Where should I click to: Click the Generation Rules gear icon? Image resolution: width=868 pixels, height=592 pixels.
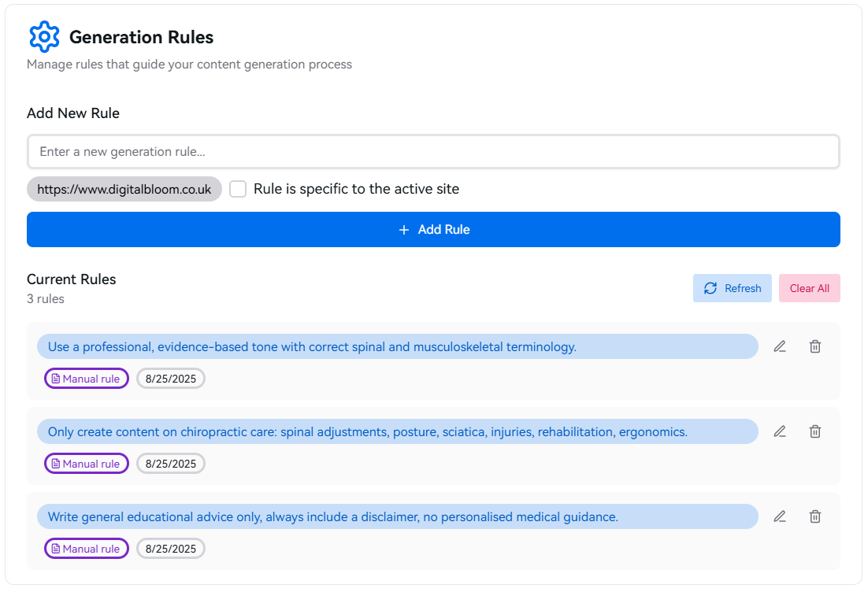tap(44, 37)
